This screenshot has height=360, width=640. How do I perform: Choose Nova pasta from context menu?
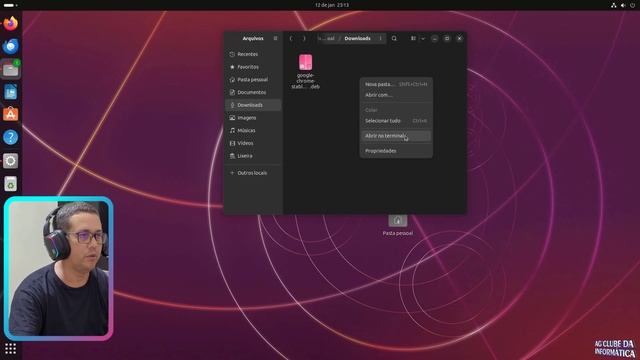coord(396,84)
